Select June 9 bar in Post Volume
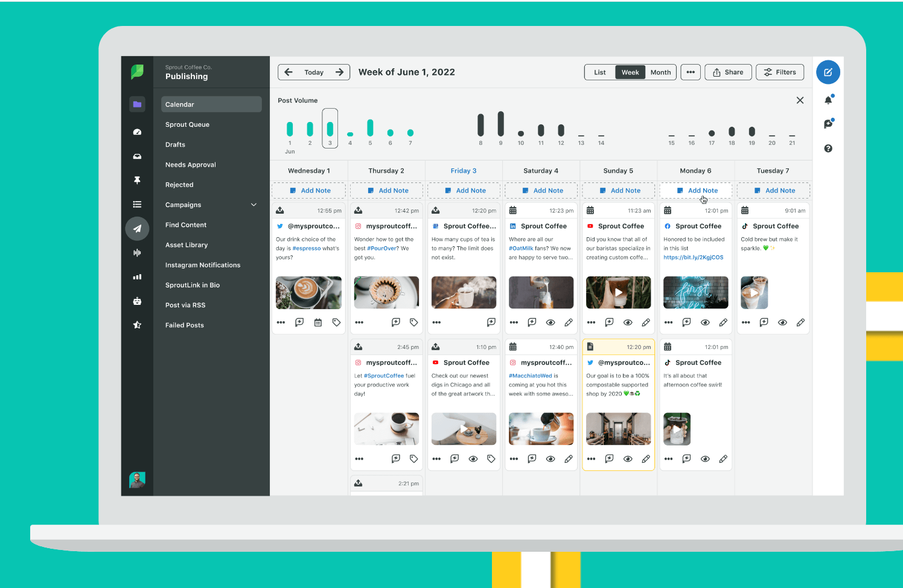Viewport: 903px width, 588px height. point(500,124)
